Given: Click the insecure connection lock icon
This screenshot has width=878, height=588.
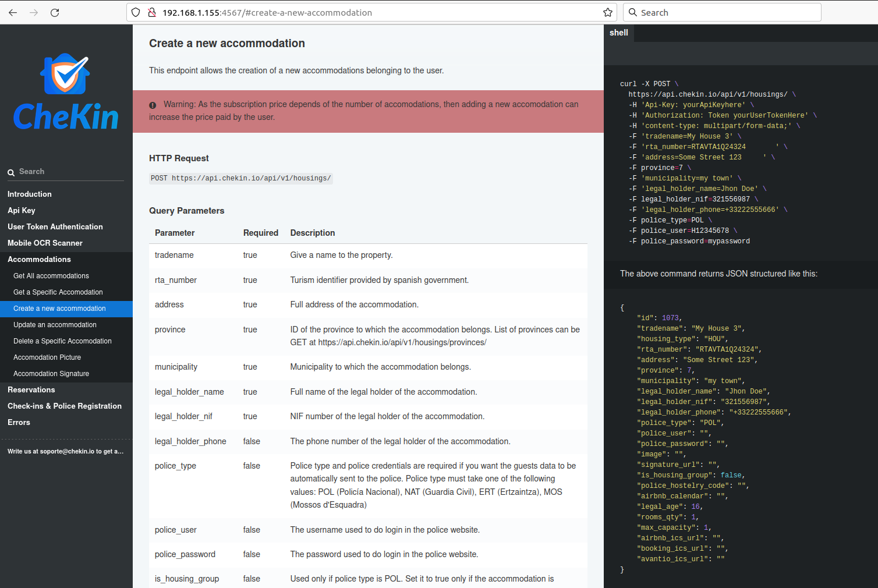Looking at the screenshot, I should coord(151,12).
